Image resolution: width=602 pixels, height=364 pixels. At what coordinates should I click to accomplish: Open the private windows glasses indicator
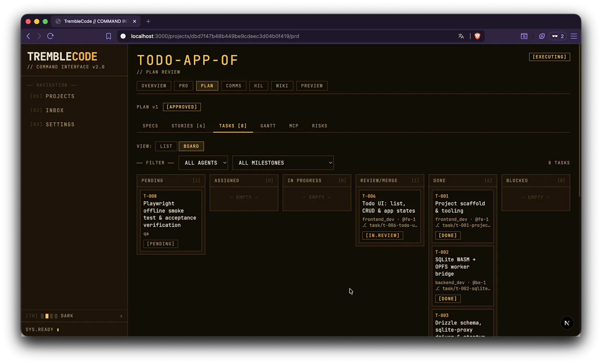[558, 36]
